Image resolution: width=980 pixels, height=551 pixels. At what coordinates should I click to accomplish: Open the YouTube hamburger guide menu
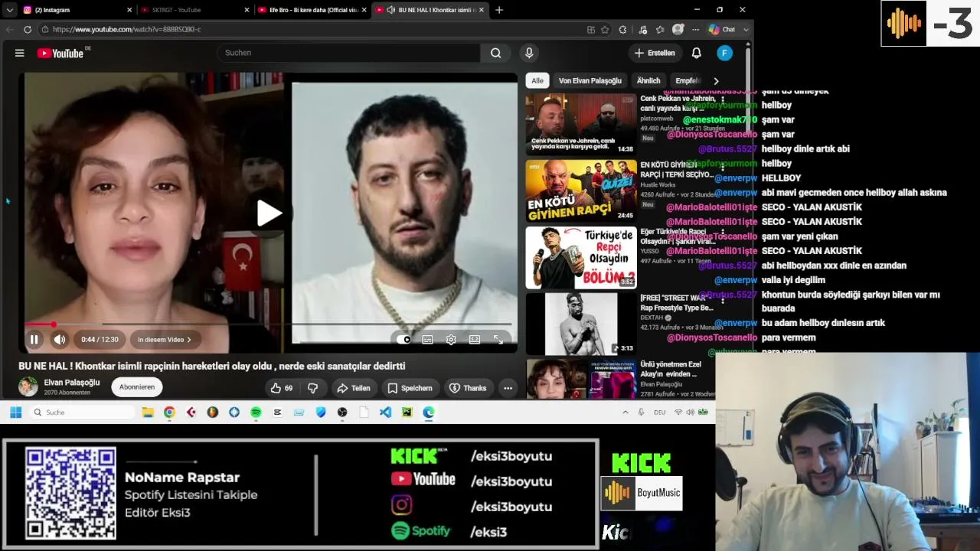click(20, 53)
